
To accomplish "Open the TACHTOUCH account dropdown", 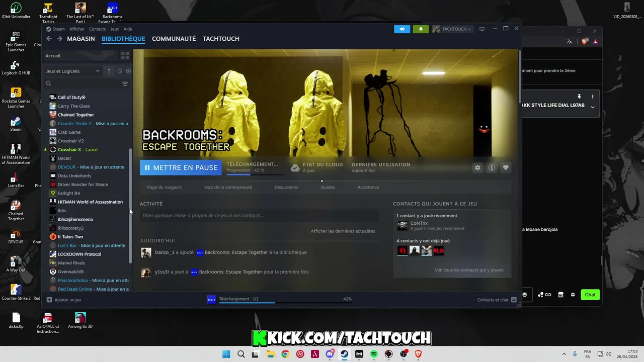I will (452, 29).
